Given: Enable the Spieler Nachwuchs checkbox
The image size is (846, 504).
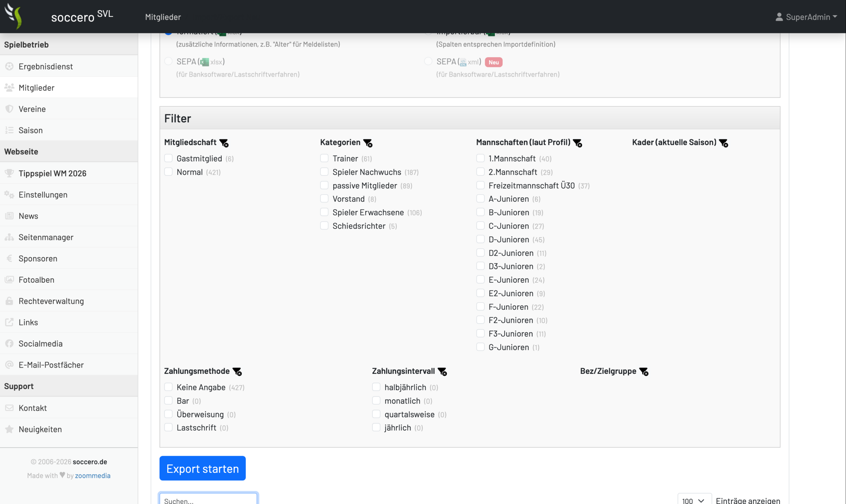Looking at the screenshot, I should 325,172.
